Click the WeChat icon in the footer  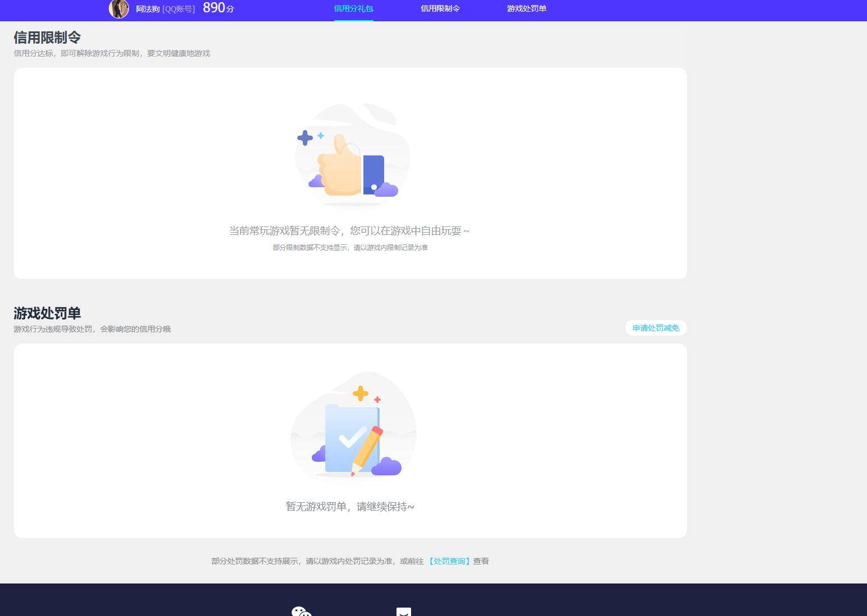coord(301,611)
